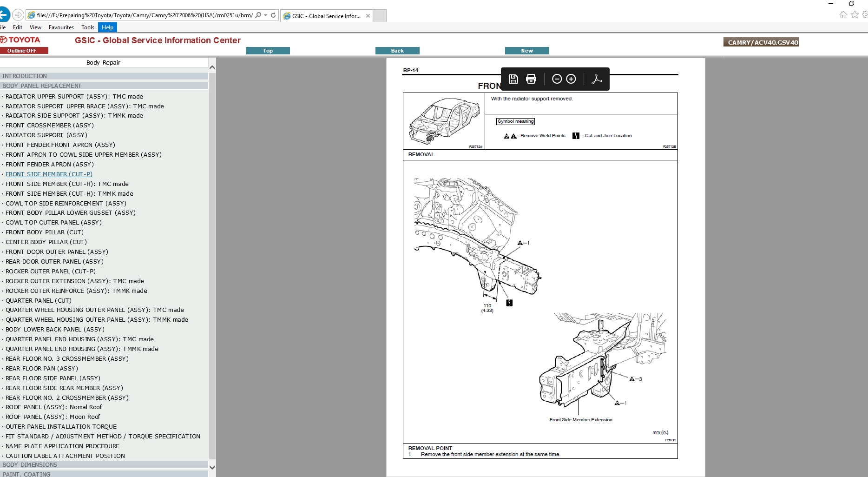This screenshot has width=868, height=477.
Task: Expand the INTRODUCTION section
Action: (x=104, y=76)
